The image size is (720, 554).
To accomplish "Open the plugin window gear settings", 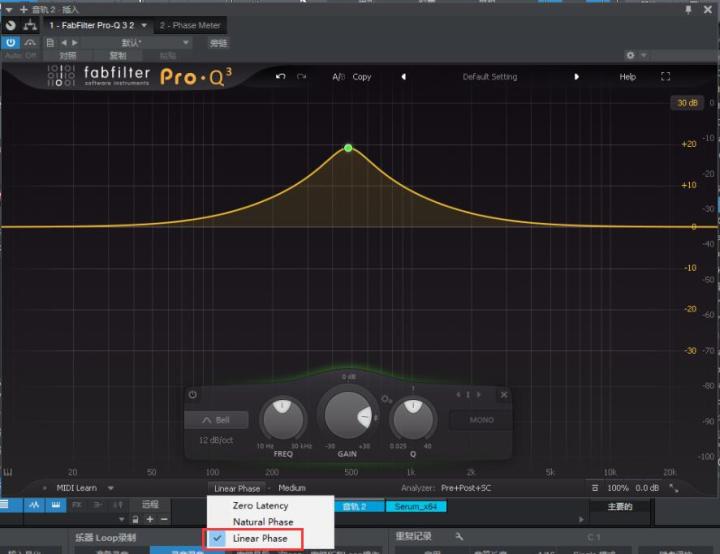I will tap(630, 55).
